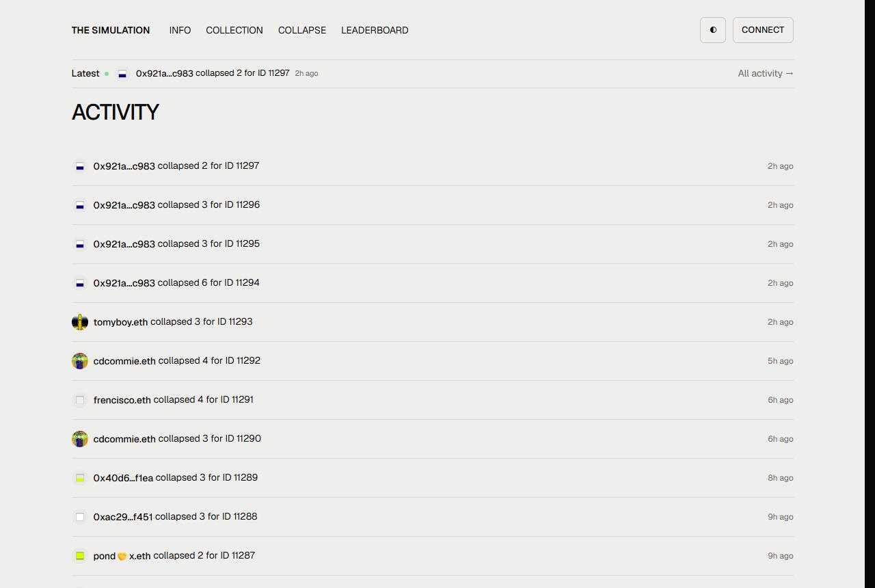Select the 'collapsed 3 for ID 11288' text
The image size is (875, 588).
(206, 516)
